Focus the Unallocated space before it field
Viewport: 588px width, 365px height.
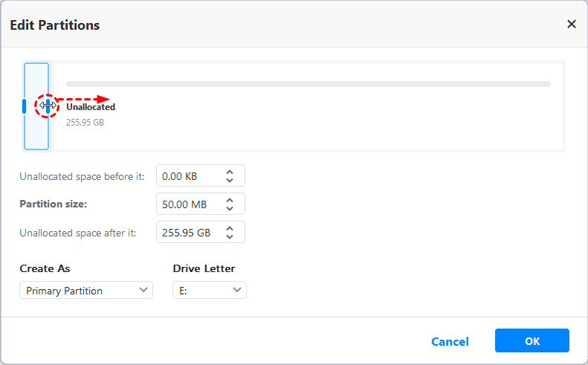tap(190, 176)
